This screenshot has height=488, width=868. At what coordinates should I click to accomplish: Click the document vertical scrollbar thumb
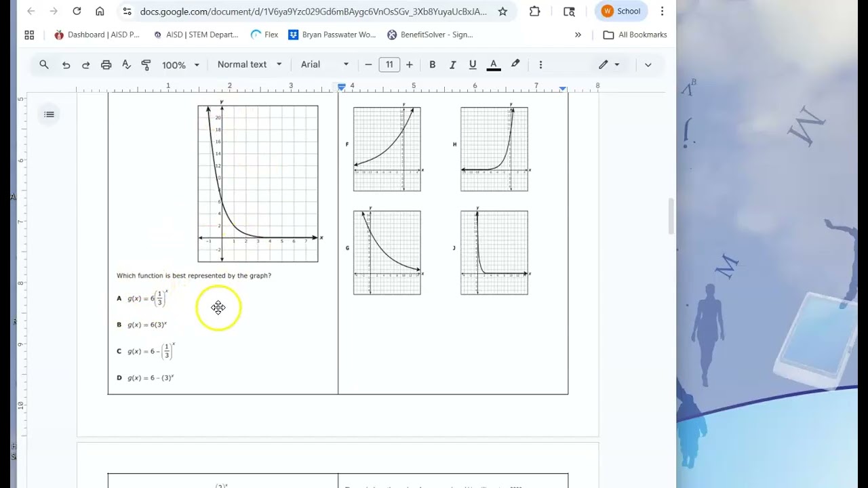coord(671,216)
